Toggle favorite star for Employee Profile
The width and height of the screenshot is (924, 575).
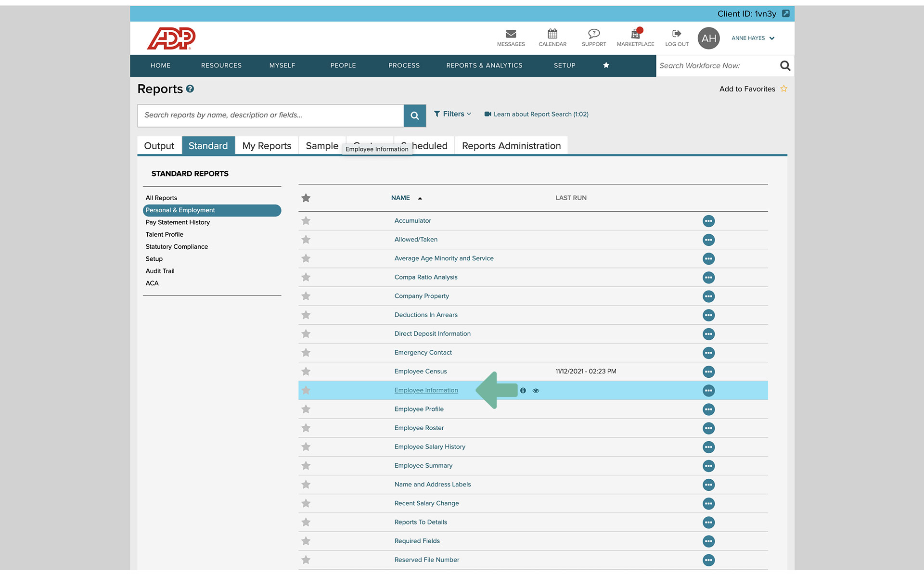click(306, 409)
